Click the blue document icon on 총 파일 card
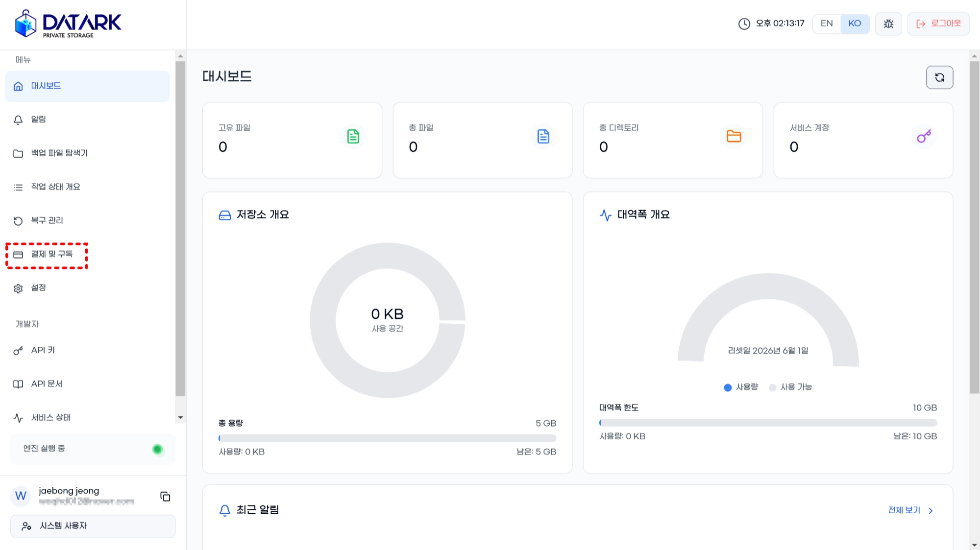This screenshot has width=980, height=550. (x=543, y=137)
